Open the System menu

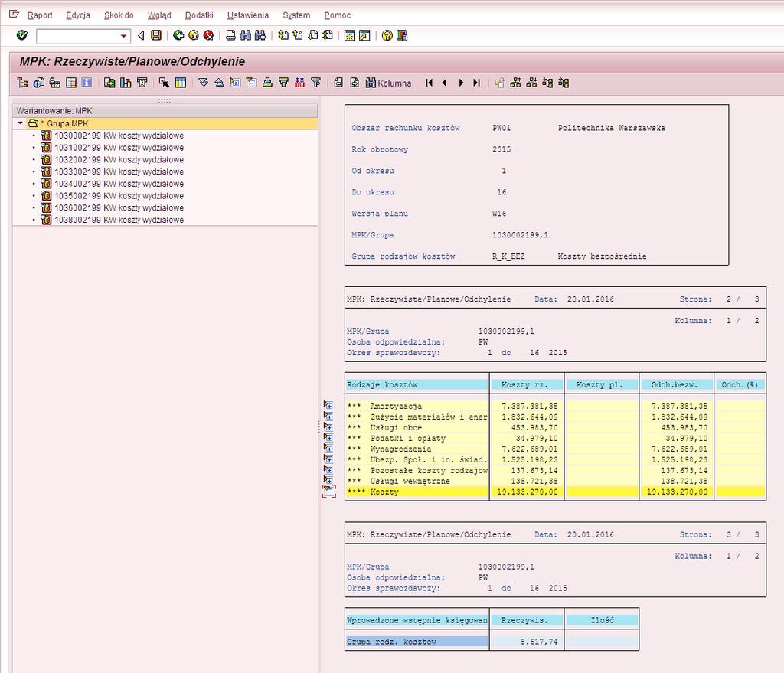296,15
